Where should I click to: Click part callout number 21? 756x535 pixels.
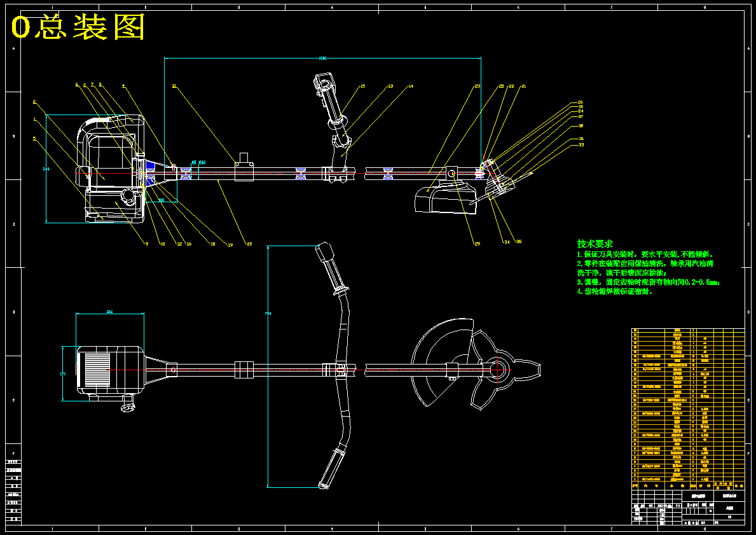pyautogui.click(x=524, y=87)
